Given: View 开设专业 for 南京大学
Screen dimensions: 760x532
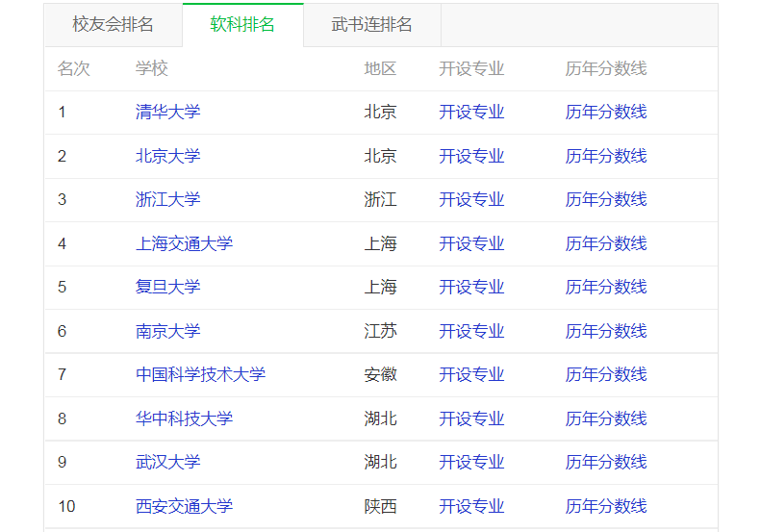Looking at the screenshot, I should click(471, 331).
